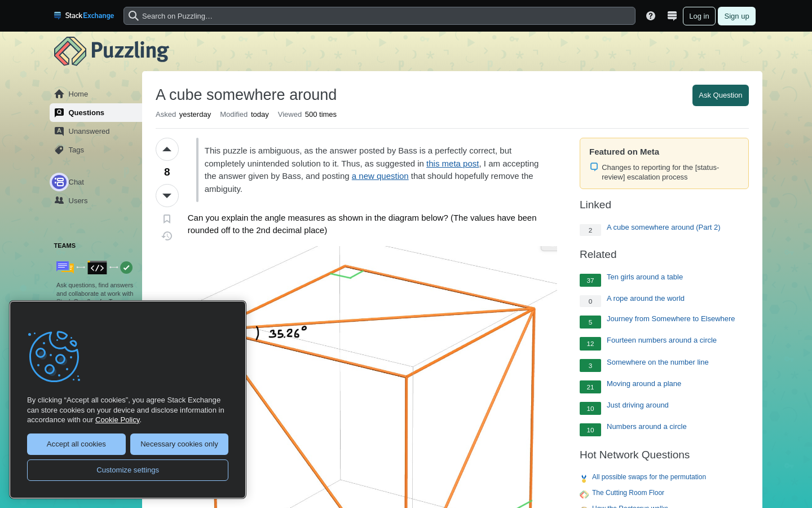Open the question title link
The image size is (812, 508).
coord(246,95)
